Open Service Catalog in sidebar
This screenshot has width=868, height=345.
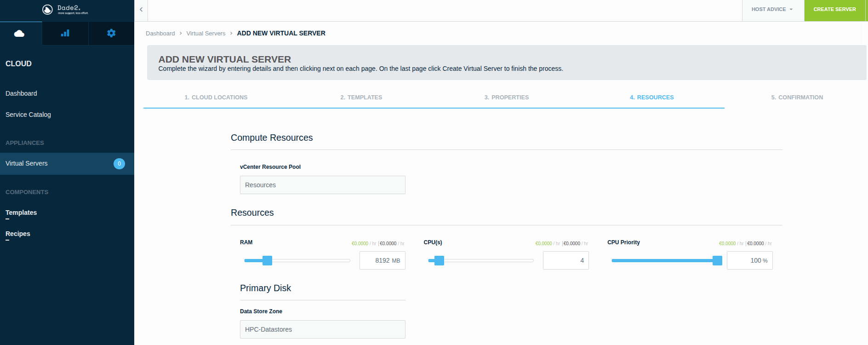(x=28, y=115)
